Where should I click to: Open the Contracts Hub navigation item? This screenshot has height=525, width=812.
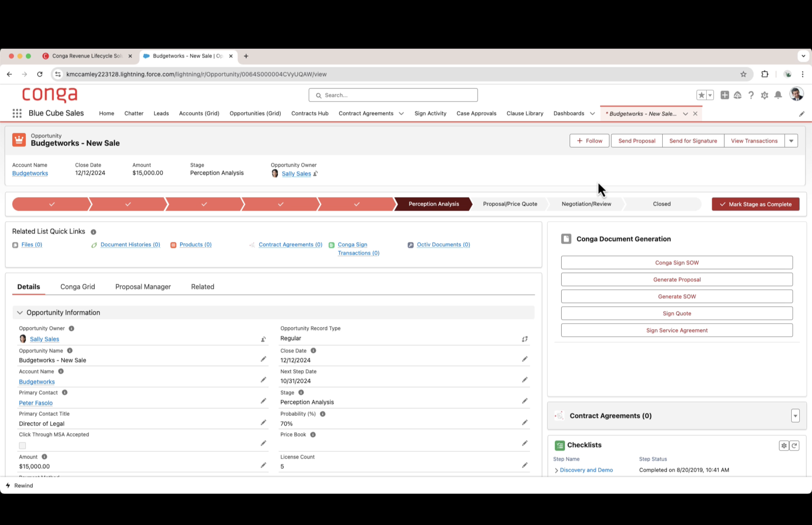(x=309, y=114)
